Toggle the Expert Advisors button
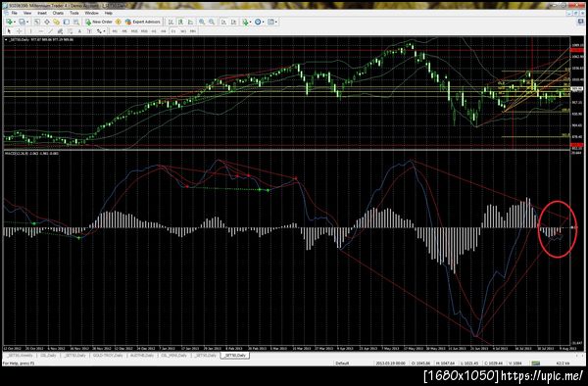 [144, 22]
